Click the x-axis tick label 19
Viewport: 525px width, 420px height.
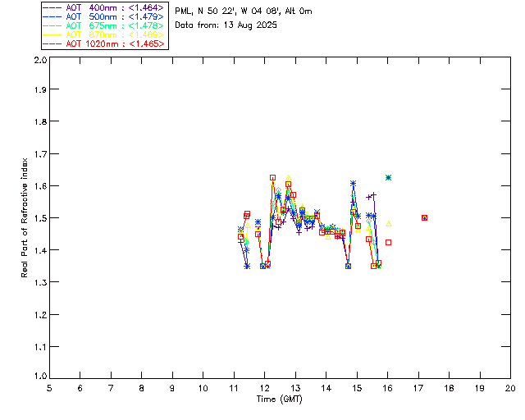(x=480, y=388)
